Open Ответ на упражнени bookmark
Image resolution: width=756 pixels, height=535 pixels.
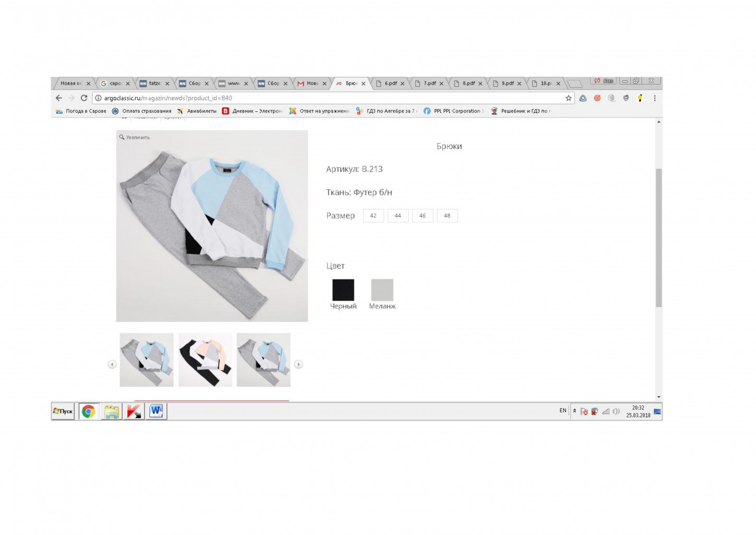tap(319, 111)
